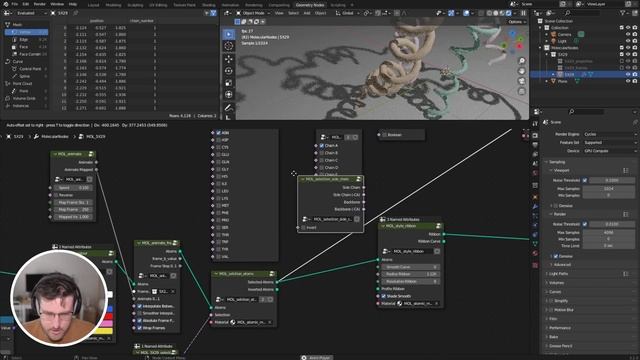
Task: Select the Select Box tool in viewport
Action: (x=229, y=34)
